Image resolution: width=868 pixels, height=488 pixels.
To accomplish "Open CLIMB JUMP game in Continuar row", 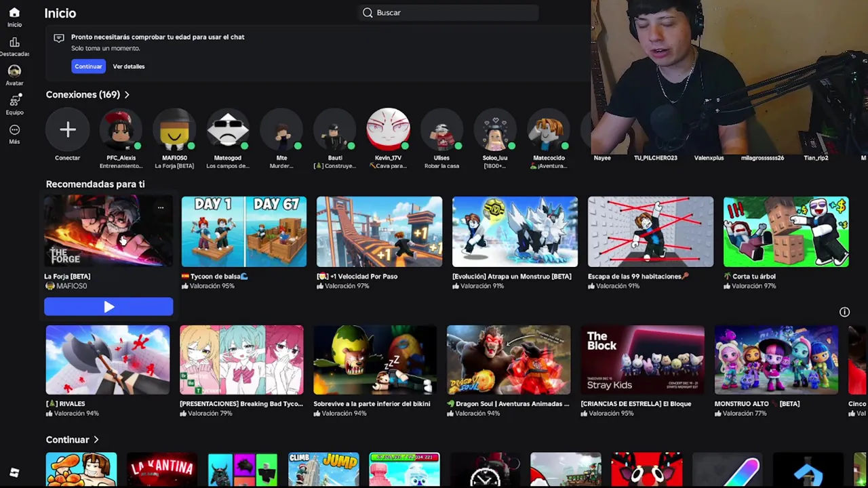I will click(323, 470).
